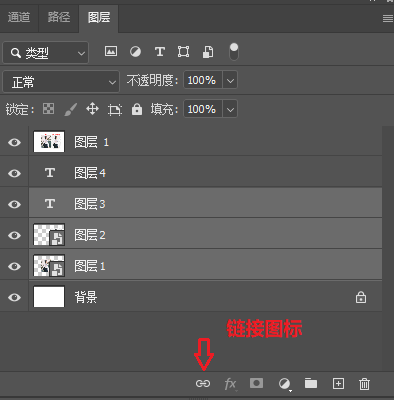This screenshot has width=394, height=400.
Task: Select the layer named 背景
Action: pyautogui.click(x=86, y=297)
